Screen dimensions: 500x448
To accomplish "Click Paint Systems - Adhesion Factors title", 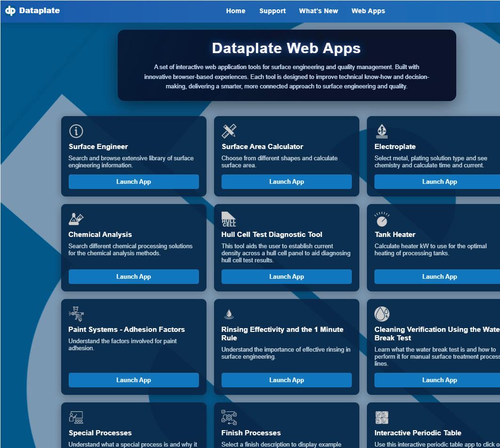I will point(127,330).
